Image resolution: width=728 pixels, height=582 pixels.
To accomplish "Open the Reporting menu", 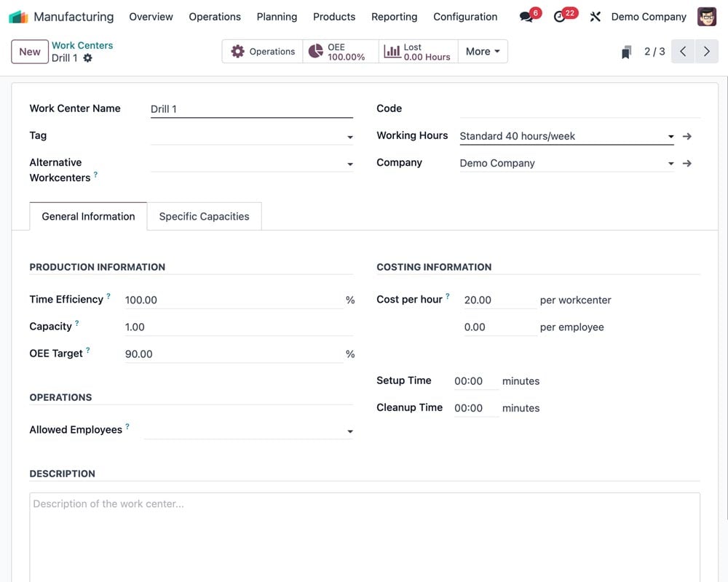I will 394,16.
